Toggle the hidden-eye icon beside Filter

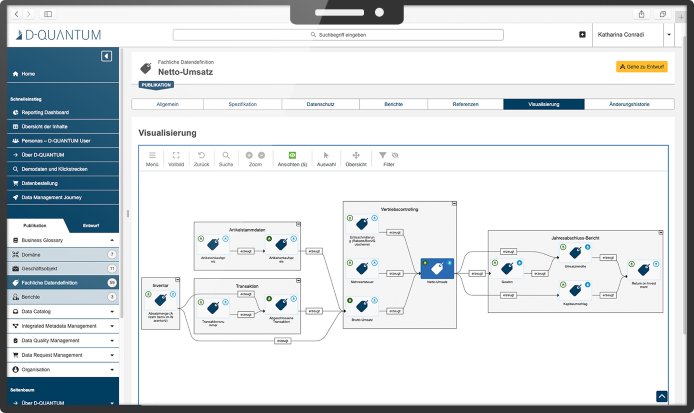click(x=395, y=156)
